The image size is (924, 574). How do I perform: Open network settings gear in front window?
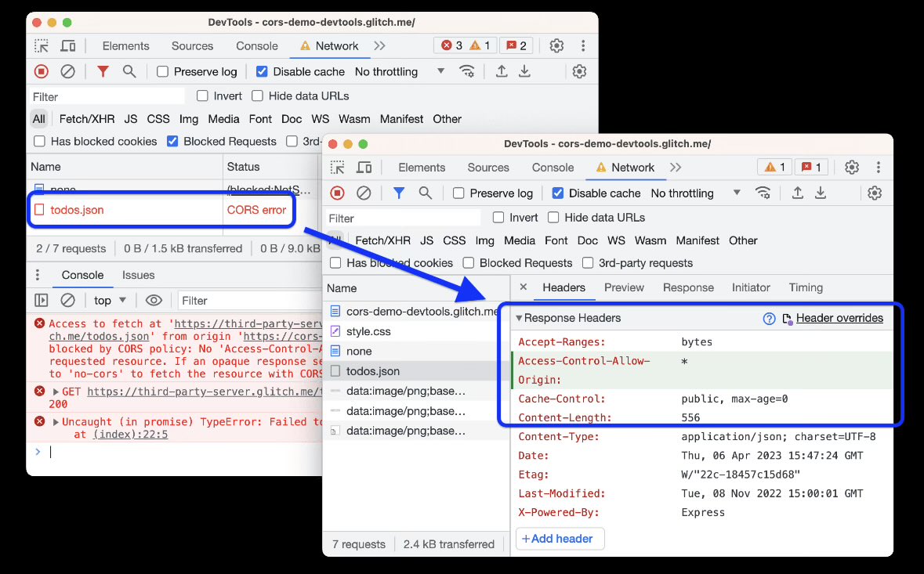pyautogui.click(x=875, y=193)
